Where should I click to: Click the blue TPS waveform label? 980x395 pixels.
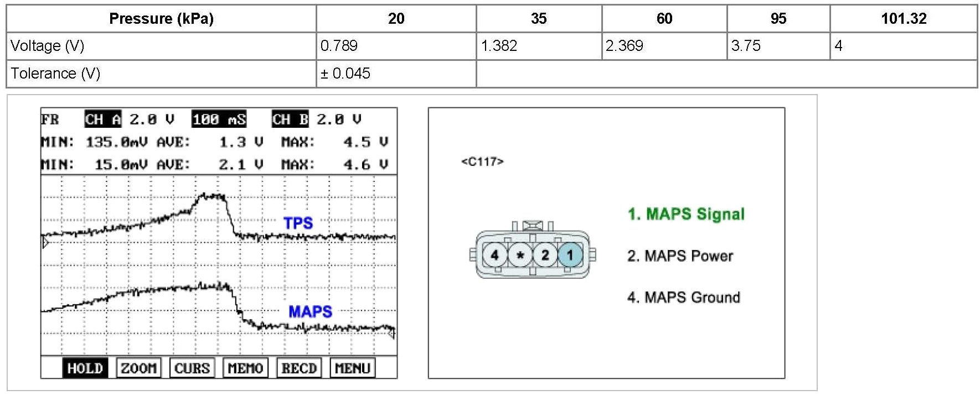tap(298, 223)
